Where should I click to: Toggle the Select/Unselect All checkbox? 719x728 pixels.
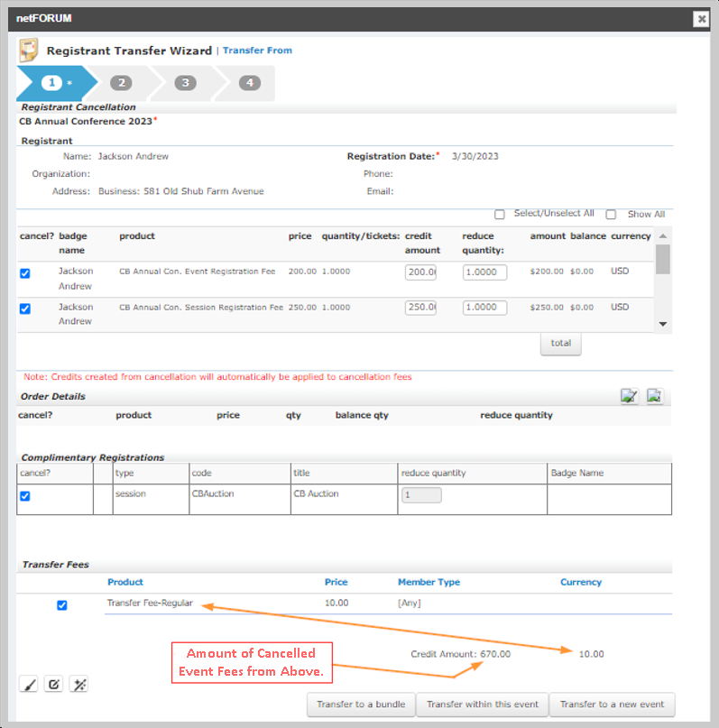(500, 215)
